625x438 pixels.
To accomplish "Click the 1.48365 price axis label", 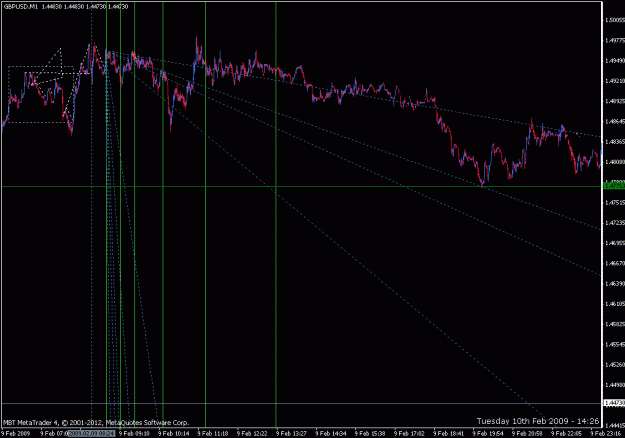I will point(615,141).
